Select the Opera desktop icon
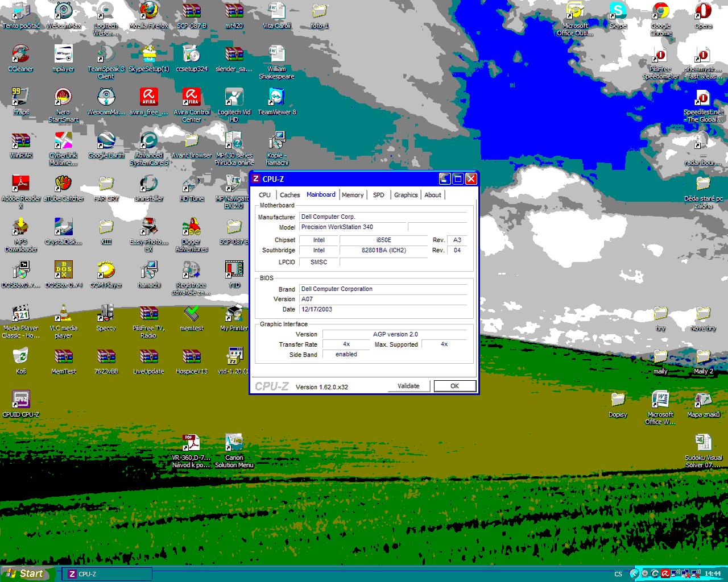 point(703,15)
